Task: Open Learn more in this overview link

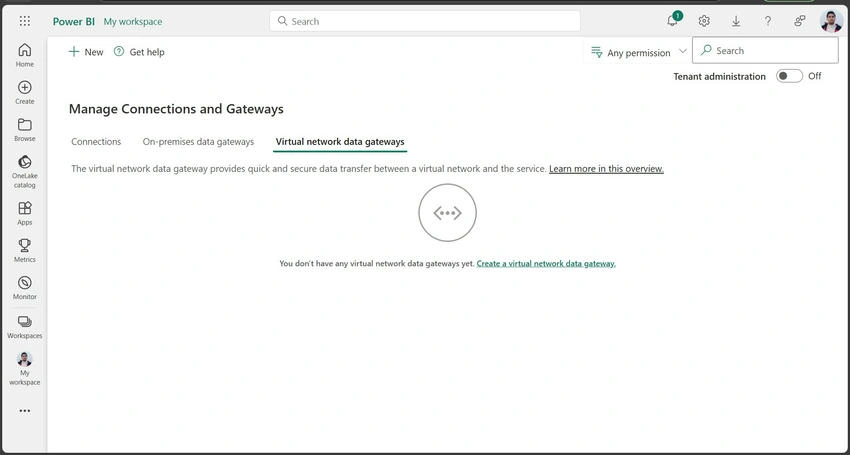Action: pyautogui.click(x=606, y=169)
